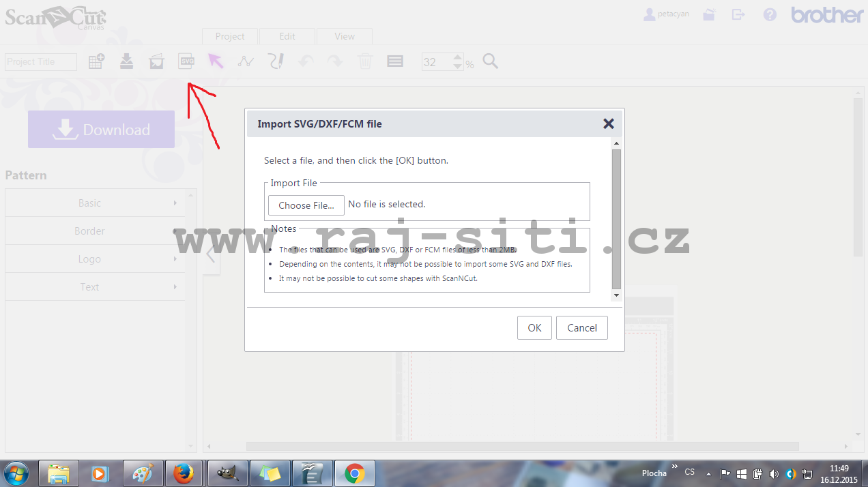This screenshot has height=487, width=868.
Task: Open Firefox from the Windows taskbar
Action: pos(184,473)
